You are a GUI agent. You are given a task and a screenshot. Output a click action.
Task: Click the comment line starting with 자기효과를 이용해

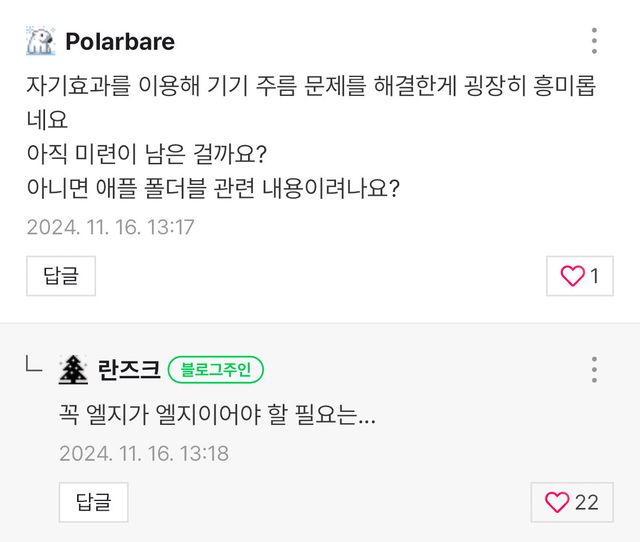coord(310,84)
